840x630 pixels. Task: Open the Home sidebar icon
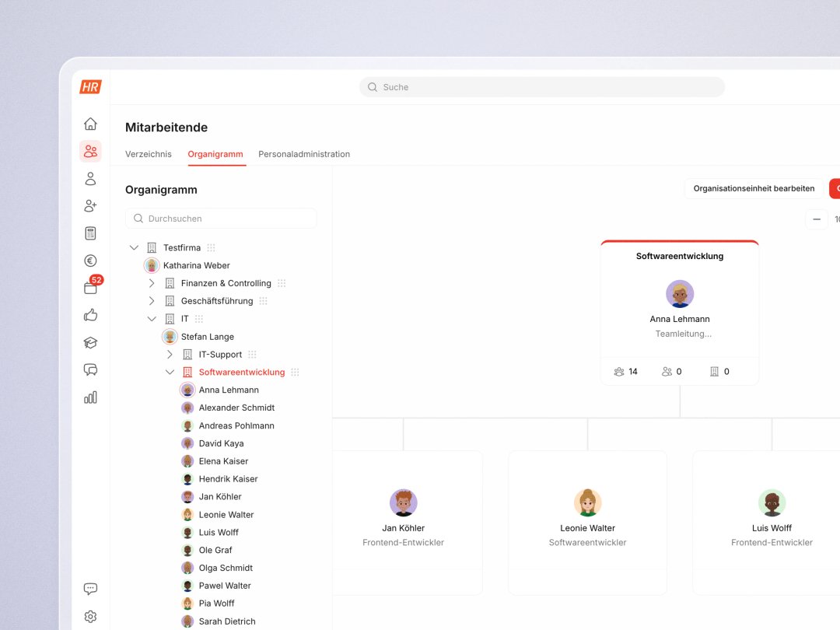click(90, 124)
